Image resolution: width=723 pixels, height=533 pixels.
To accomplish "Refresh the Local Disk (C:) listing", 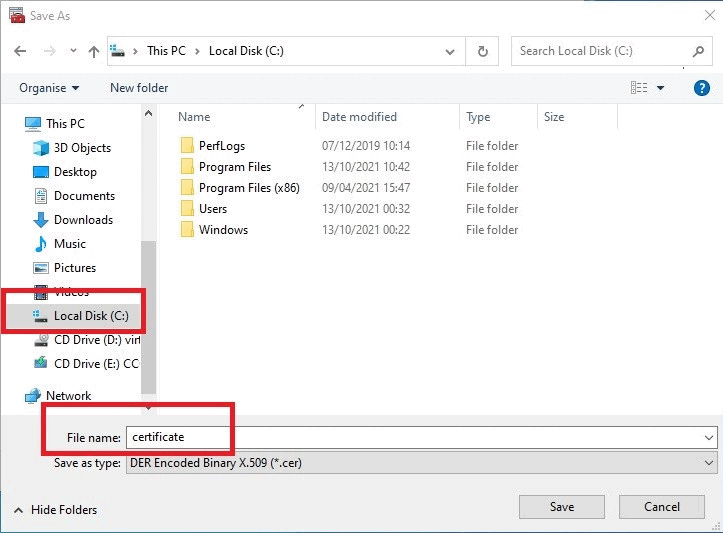I will coord(482,51).
